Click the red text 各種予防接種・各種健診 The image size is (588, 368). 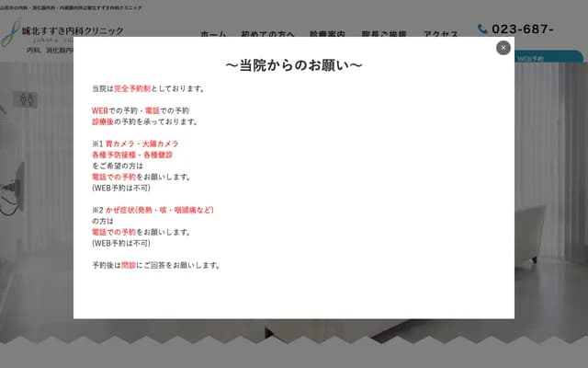132,155
